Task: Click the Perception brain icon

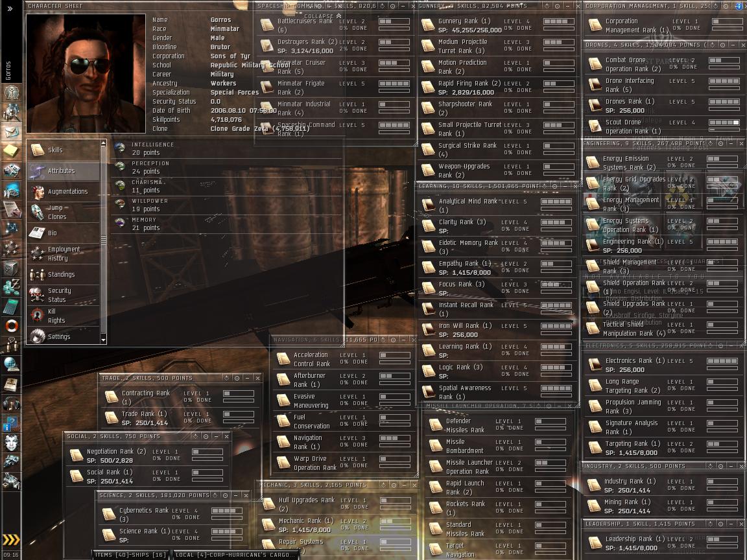Action: pyautogui.click(x=120, y=167)
